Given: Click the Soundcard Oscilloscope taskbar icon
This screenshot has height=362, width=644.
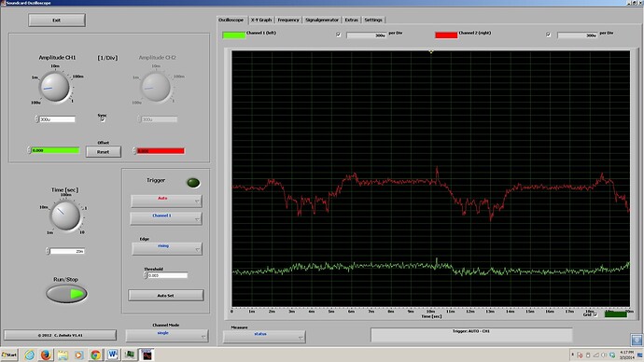Looking at the screenshot, I should 147,355.
